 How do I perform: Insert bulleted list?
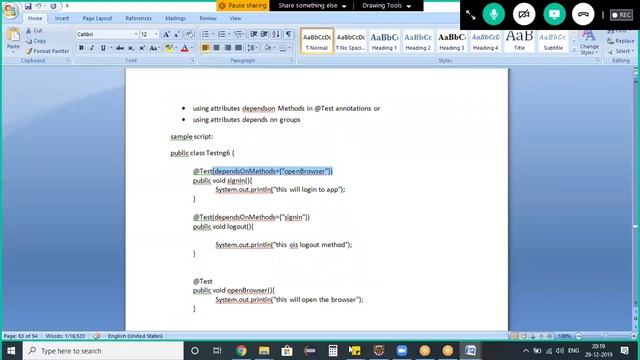click(205, 34)
